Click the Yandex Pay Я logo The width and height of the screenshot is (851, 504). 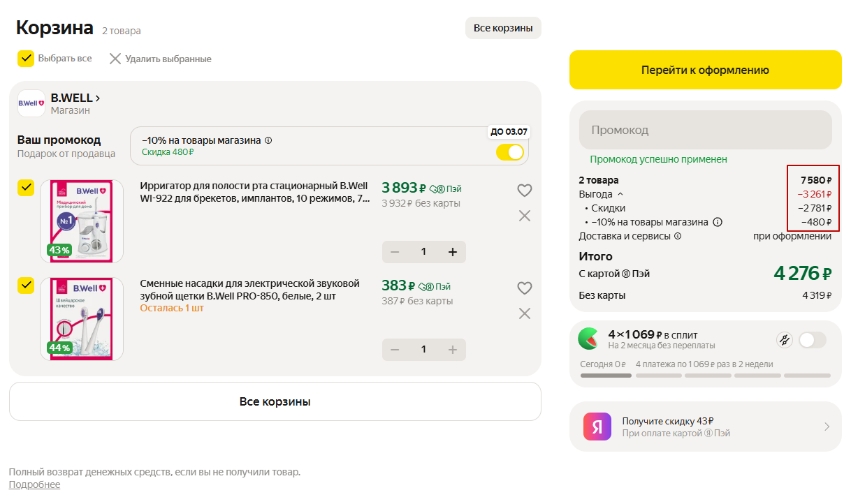(597, 427)
